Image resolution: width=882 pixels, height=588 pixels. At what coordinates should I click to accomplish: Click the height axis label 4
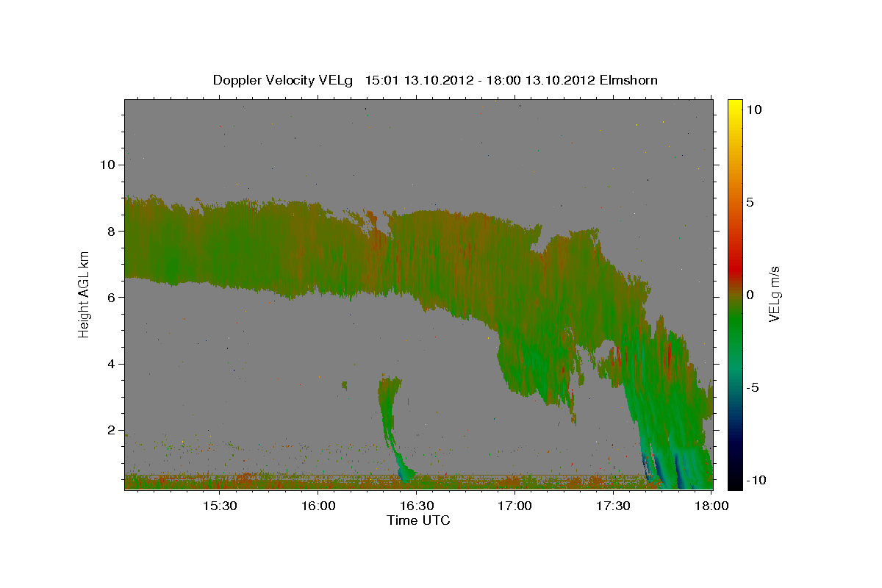[111, 364]
